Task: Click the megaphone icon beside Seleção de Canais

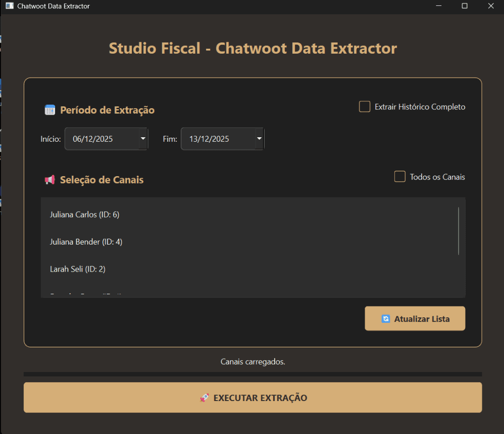Action: 50,180
